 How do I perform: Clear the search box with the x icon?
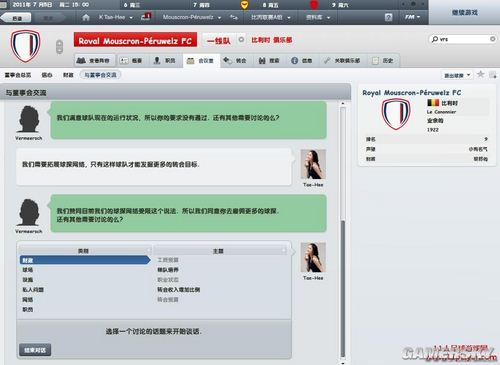coord(492,39)
